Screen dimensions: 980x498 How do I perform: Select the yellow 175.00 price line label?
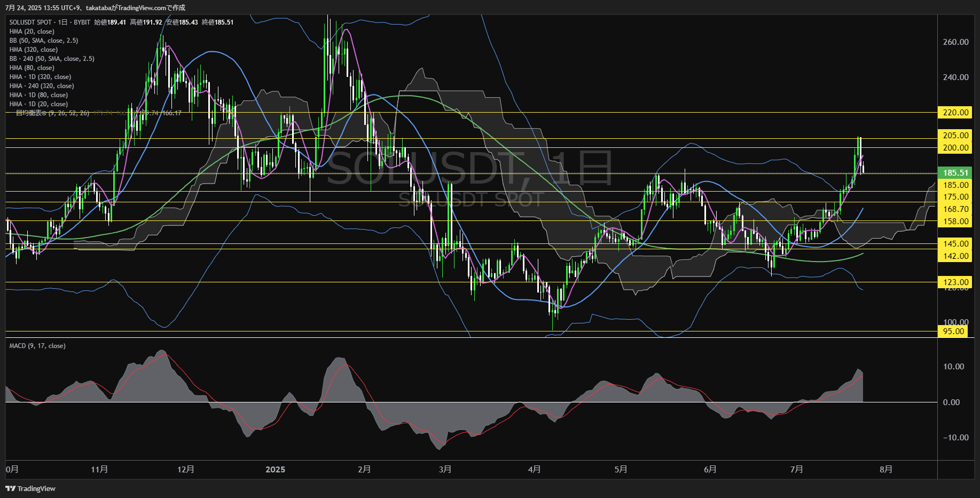[x=955, y=196]
